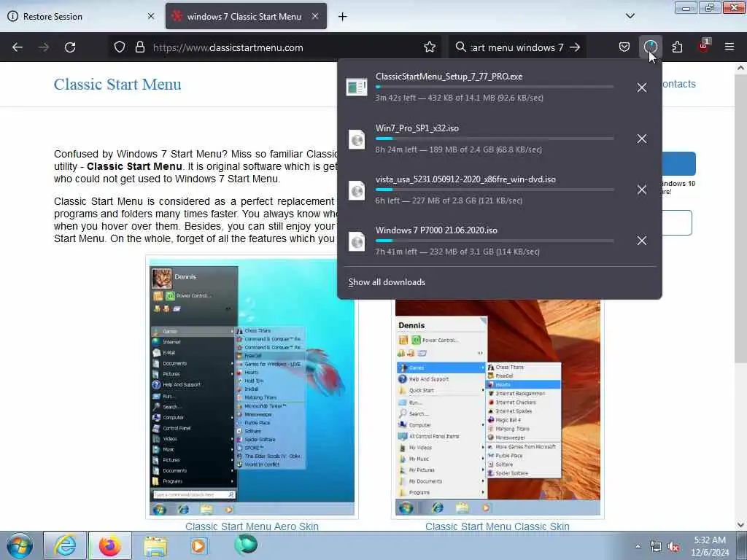Viewport: 747px width, 560px height.
Task: Open the uBlock extension icon
Action: [x=704, y=46]
